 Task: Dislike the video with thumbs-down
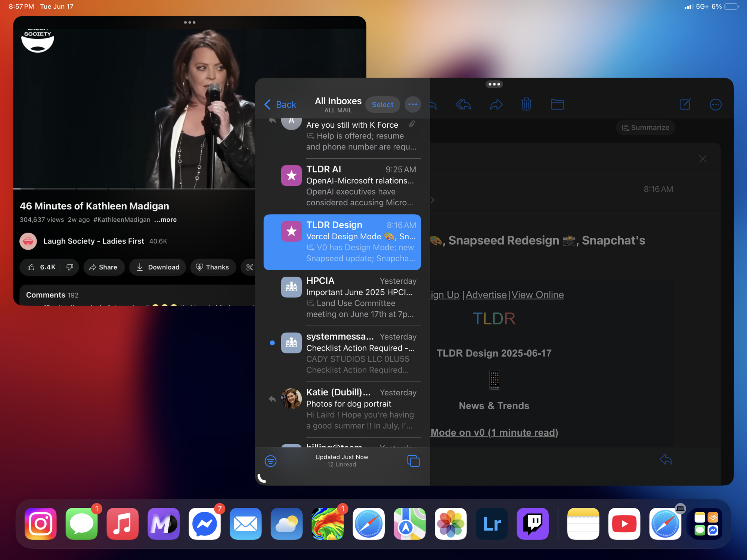tap(70, 267)
